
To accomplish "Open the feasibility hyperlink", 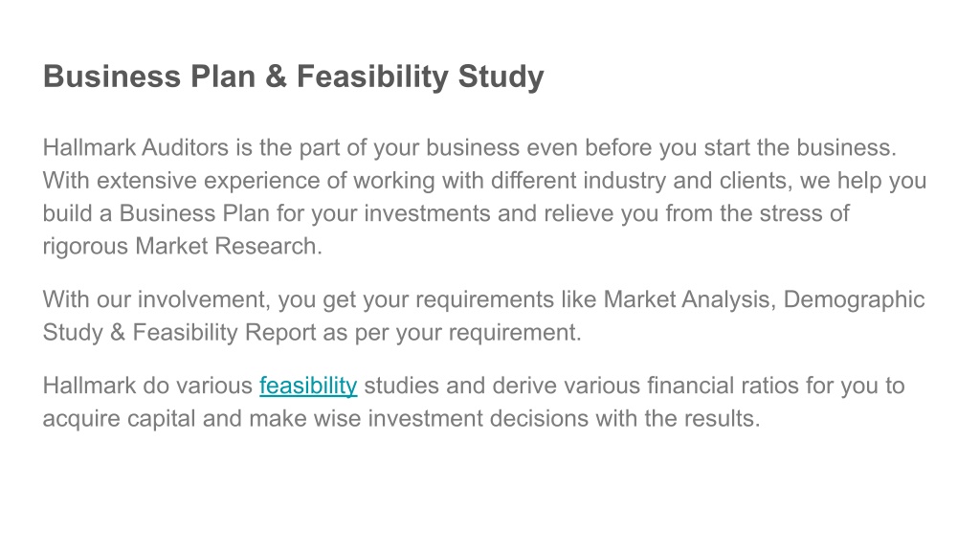I will pyautogui.click(x=308, y=386).
